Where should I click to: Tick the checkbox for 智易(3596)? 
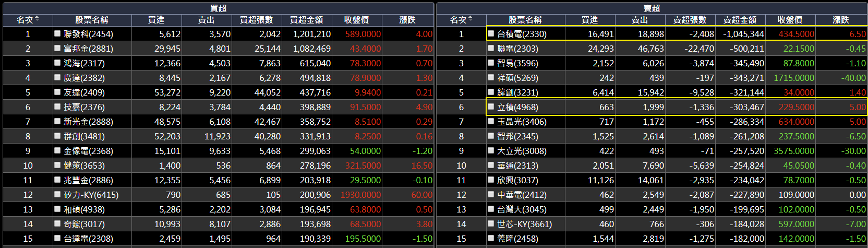tap(491, 63)
